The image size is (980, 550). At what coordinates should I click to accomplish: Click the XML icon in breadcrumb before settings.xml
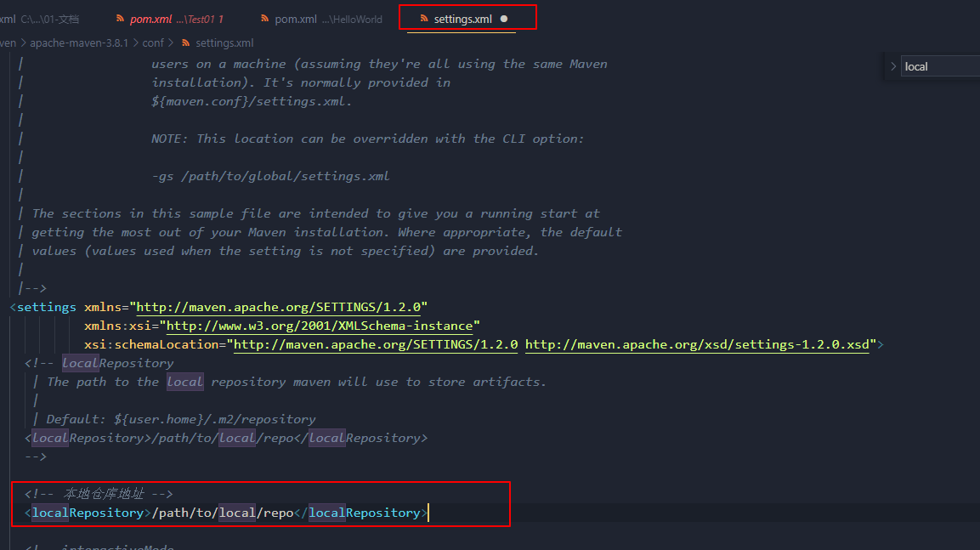tap(185, 43)
